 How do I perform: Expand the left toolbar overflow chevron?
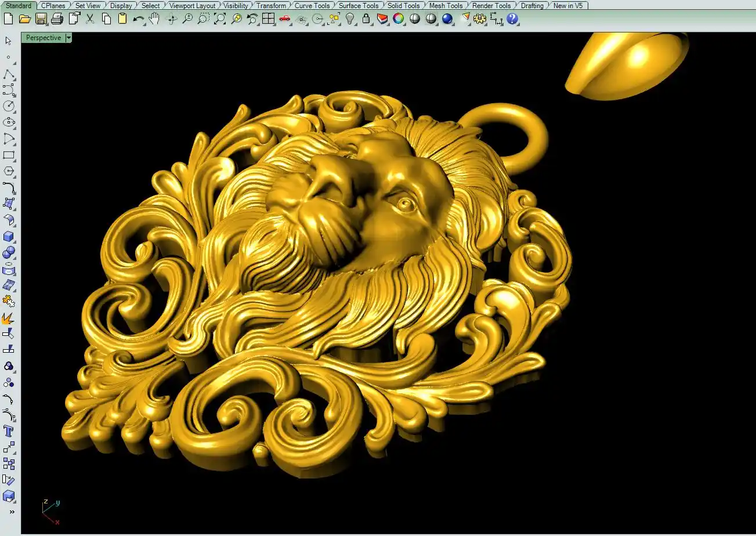11,512
